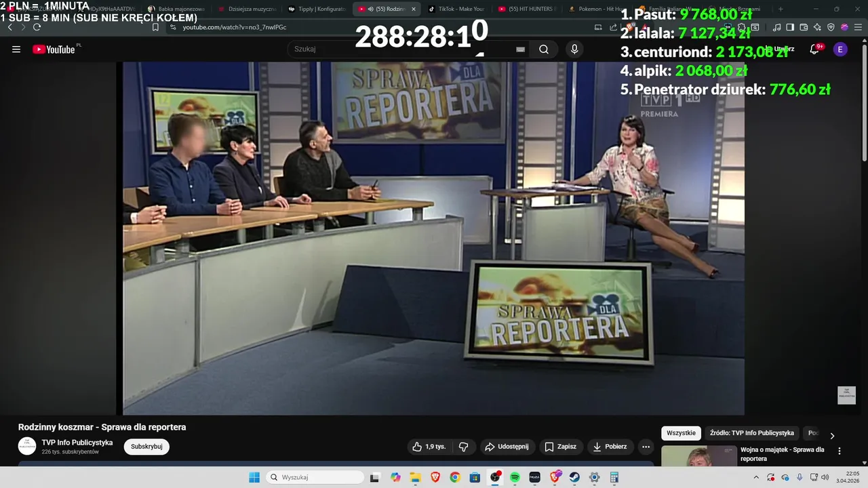
Task: Open OBS Studio from the taskbar
Action: 495,477
